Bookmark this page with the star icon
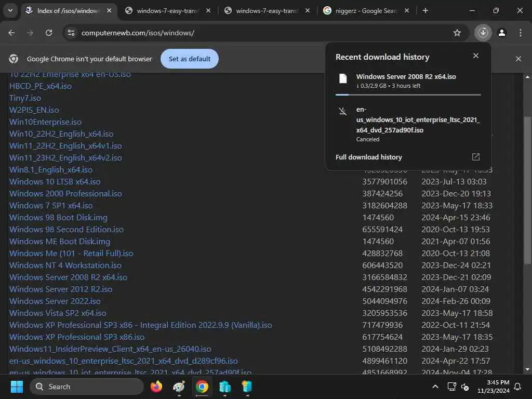 pos(457,33)
